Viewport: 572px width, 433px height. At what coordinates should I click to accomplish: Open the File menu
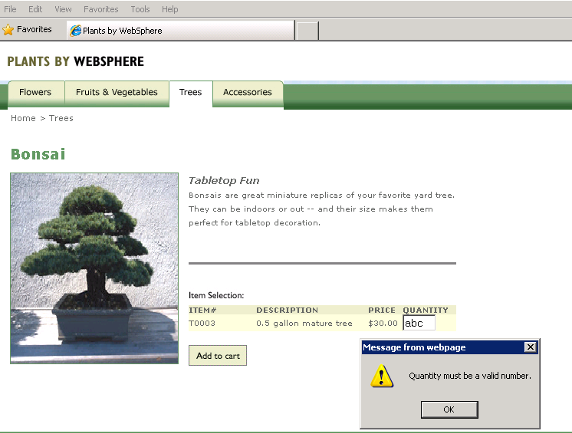(10, 9)
